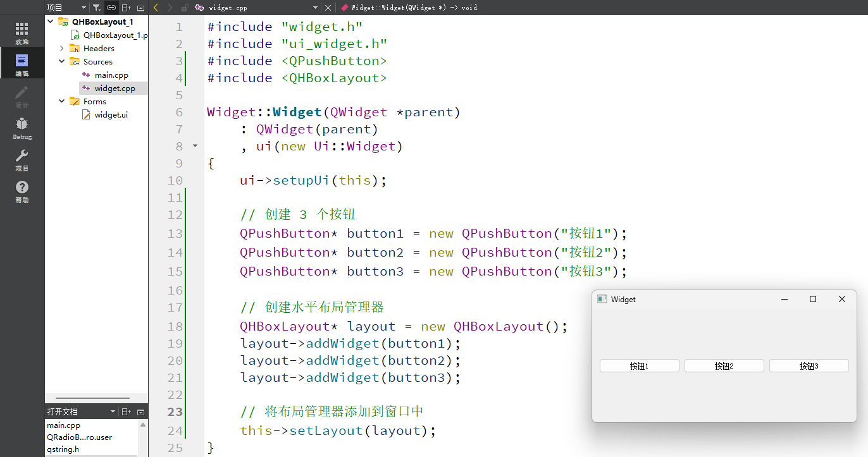The image size is (868, 457).
Task: Expand the Headers folder
Action: point(61,48)
